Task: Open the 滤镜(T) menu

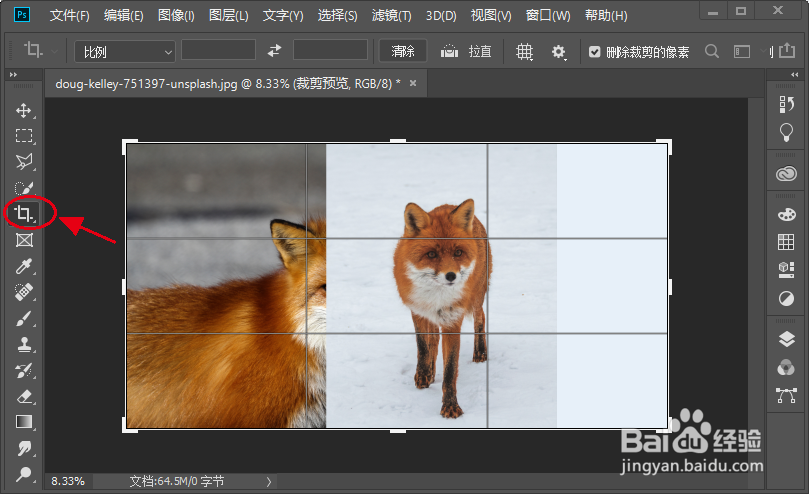Action: tap(392, 15)
